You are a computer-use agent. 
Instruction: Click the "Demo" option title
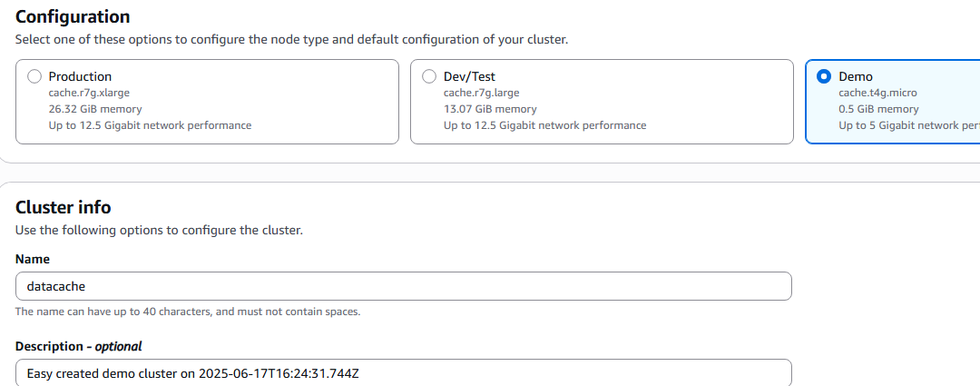[x=855, y=76]
